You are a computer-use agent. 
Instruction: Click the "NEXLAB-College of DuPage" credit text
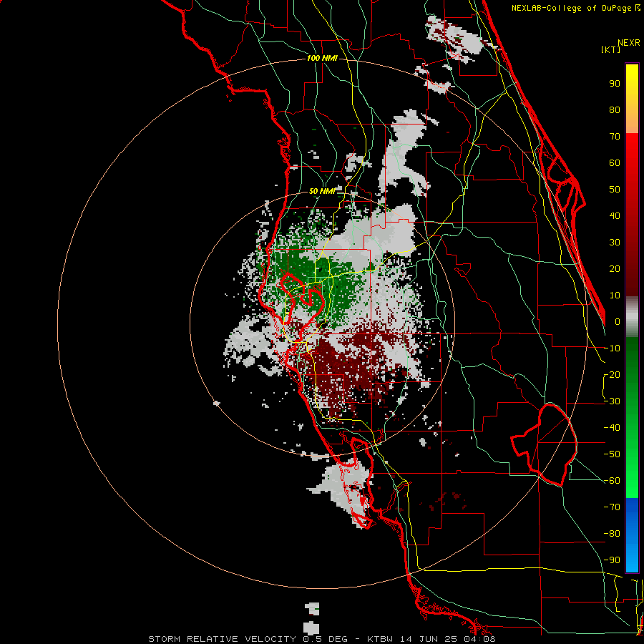pyautogui.click(x=571, y=8)
